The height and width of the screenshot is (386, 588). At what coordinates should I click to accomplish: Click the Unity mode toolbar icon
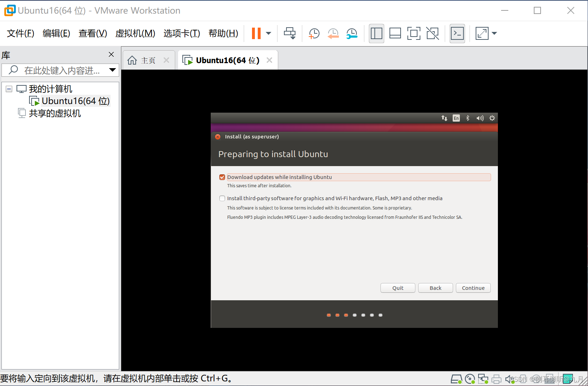pyautogui.click(x=433, y=33)
